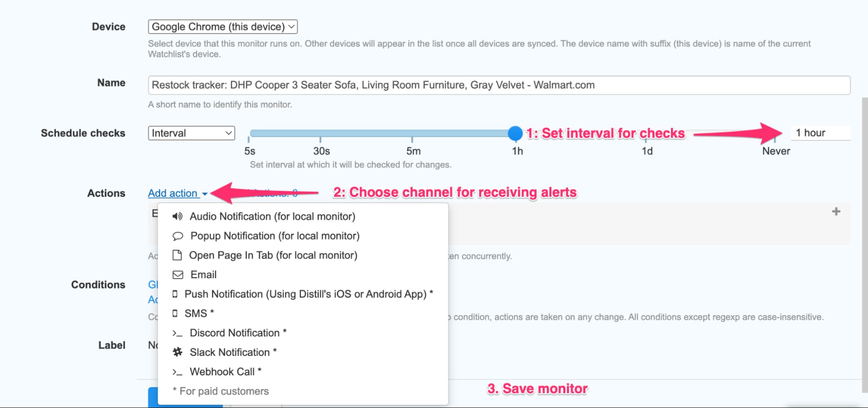
Task: Select the Push Notification phone icon
Action: tap(175, 294)
